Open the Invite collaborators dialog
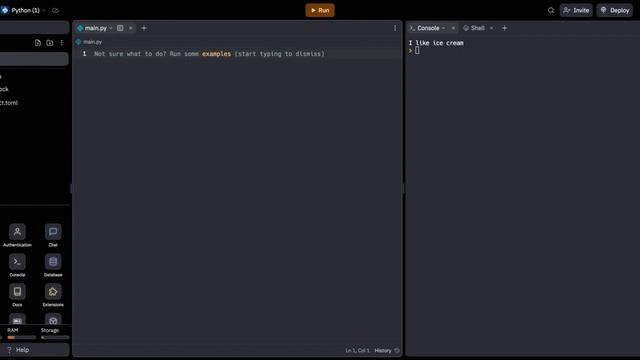 576,10
